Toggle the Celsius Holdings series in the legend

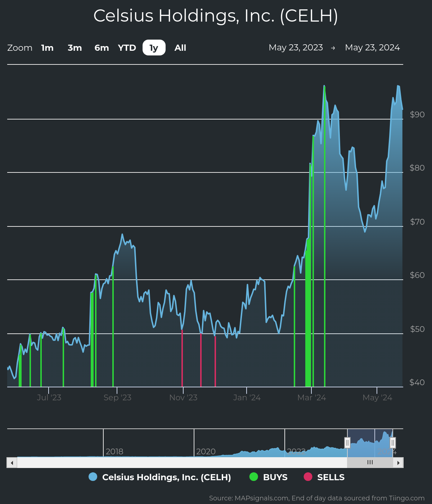(x=166, y=477)
